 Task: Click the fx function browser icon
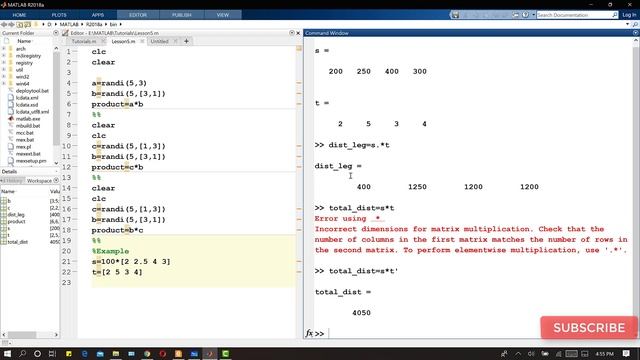pos(309,333)
